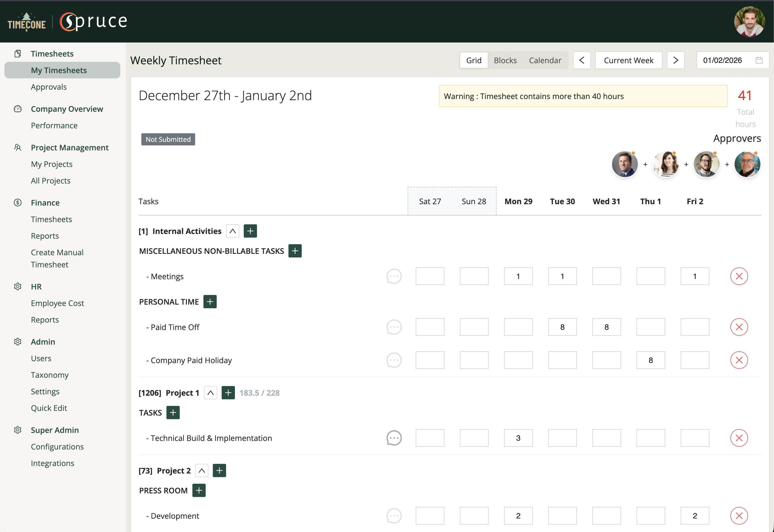This screenshot has height=532, width=774.
Task: Click the HR gear icon in sidebar
Action: point(18,286)
